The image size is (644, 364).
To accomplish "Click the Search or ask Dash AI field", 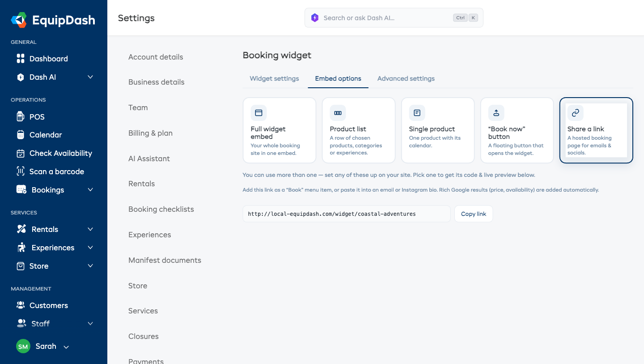I will coord(394,18).
